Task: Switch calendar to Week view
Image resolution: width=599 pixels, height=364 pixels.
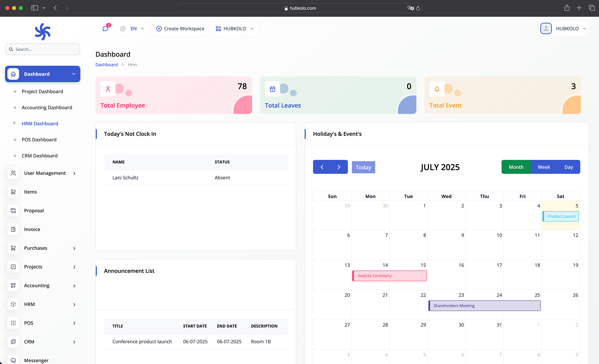Action: (x=544, y=167)
